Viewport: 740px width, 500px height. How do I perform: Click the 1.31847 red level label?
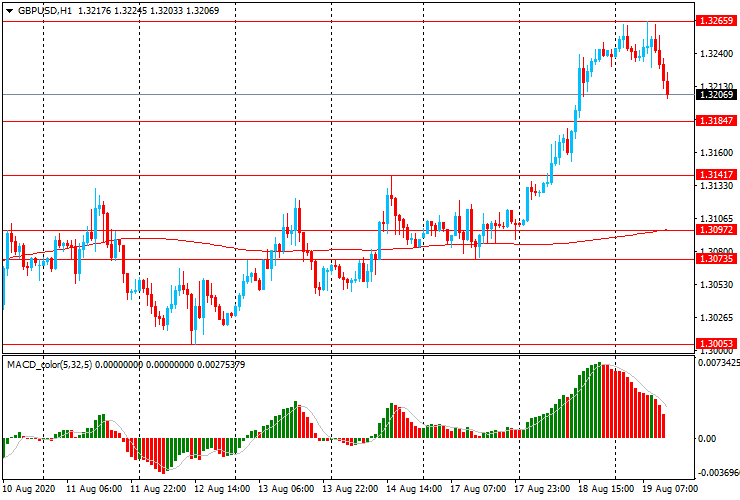[716, 121]
